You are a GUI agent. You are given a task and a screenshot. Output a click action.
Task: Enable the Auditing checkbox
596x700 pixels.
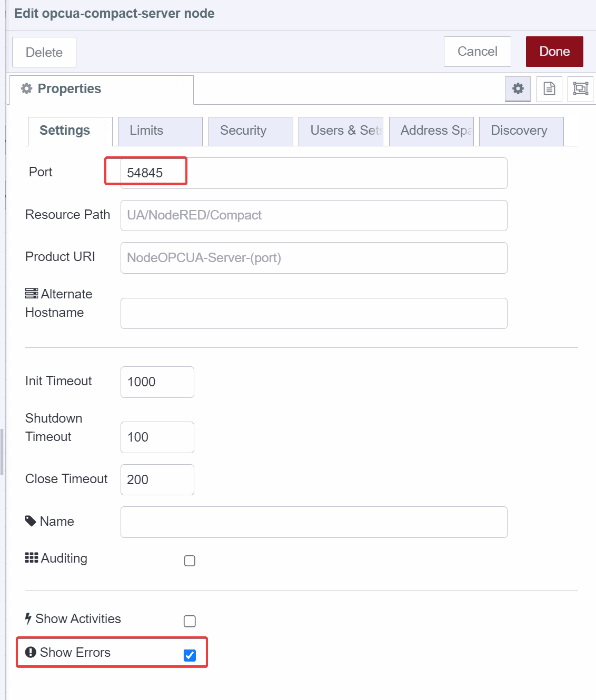coord(190,561)
